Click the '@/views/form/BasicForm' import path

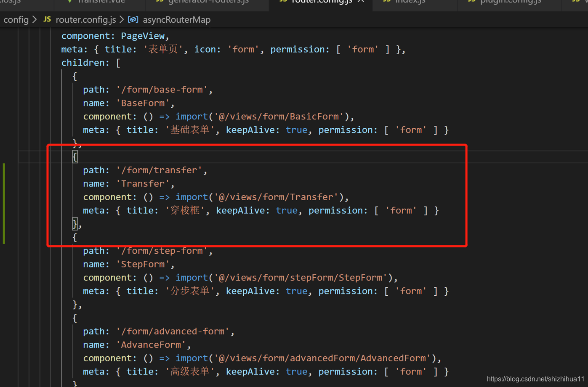(x=279, y=117)
